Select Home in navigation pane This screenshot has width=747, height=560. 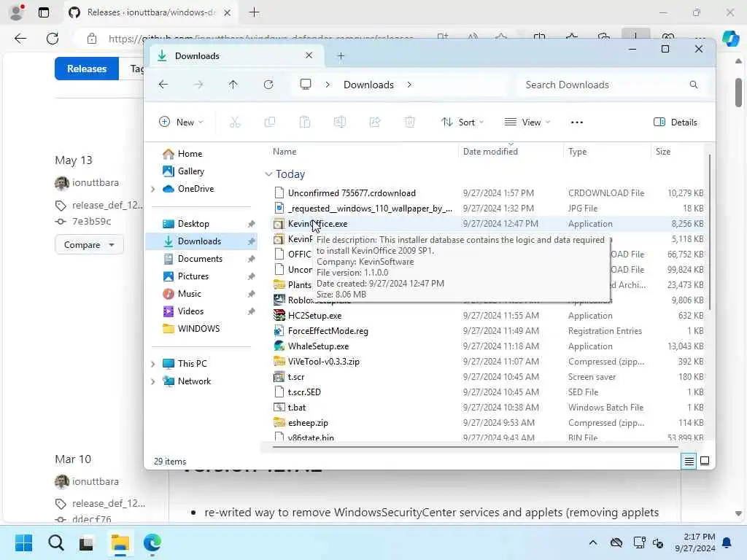(x=190, y=154)
